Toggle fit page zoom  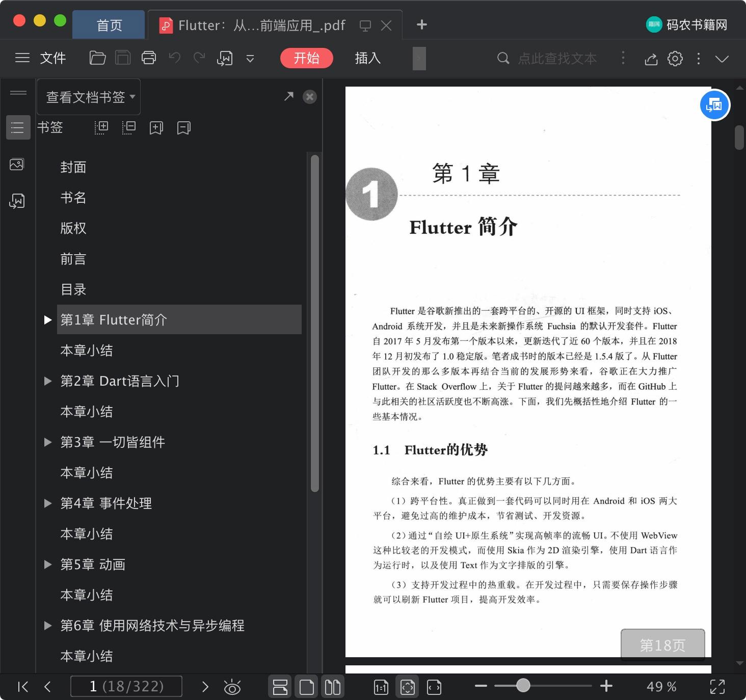[407, 687]
